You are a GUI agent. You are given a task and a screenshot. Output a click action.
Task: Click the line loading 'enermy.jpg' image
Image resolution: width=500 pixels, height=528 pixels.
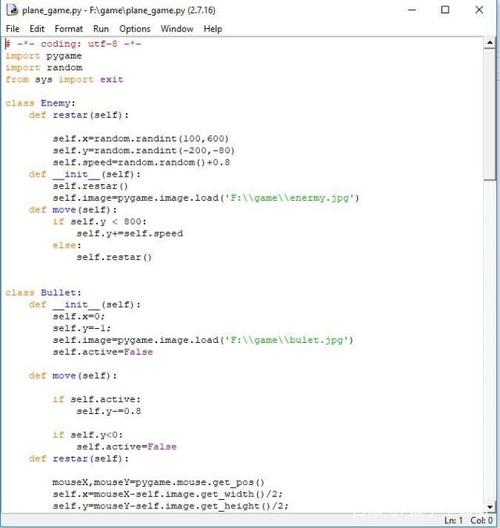coord(206,198)
